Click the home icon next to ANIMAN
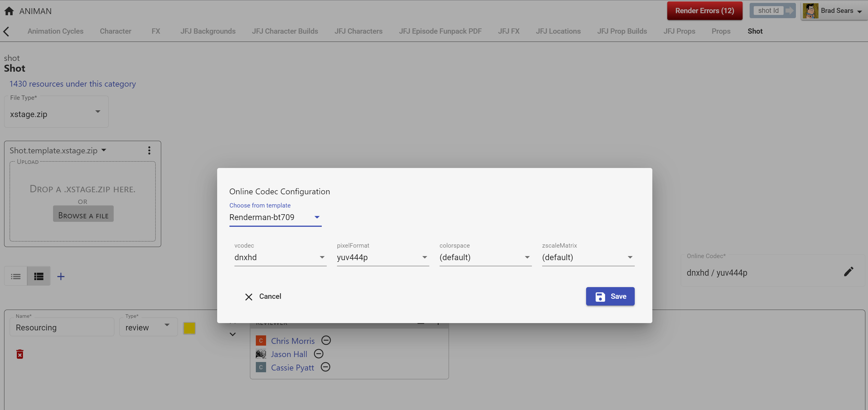Viewport: 868px width, 410px height. [x=9, y=11]
